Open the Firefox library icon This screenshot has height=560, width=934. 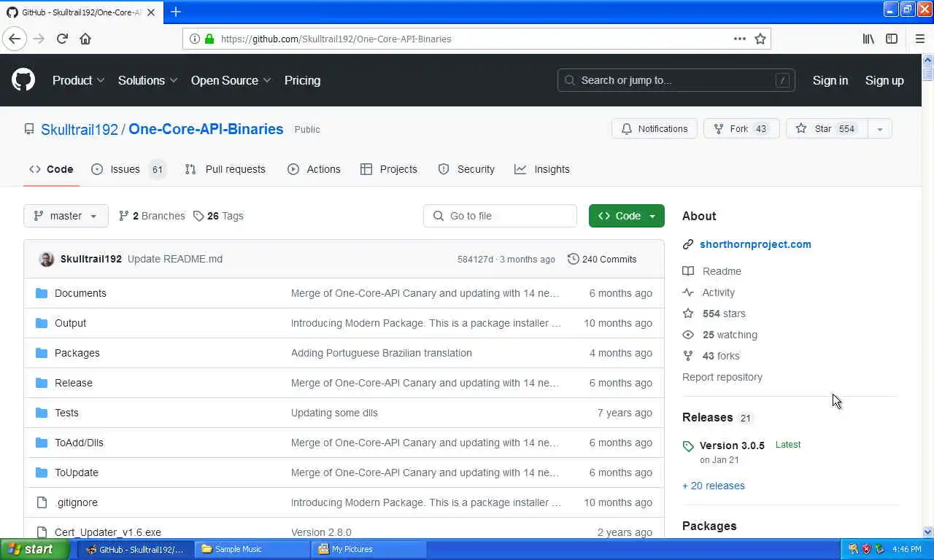pyautogui.click(x=868, y=39)
